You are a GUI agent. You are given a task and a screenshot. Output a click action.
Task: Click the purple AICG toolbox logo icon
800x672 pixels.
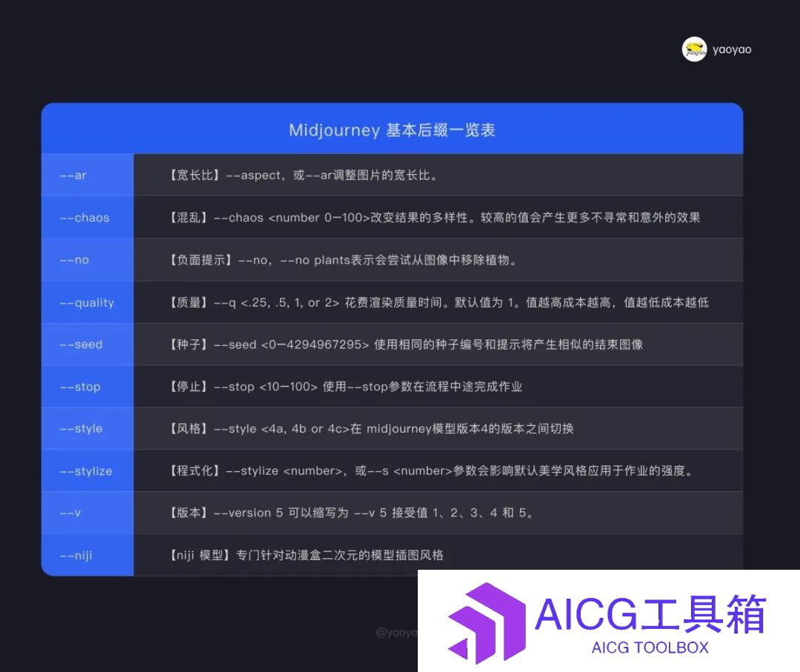coord(487,623)
